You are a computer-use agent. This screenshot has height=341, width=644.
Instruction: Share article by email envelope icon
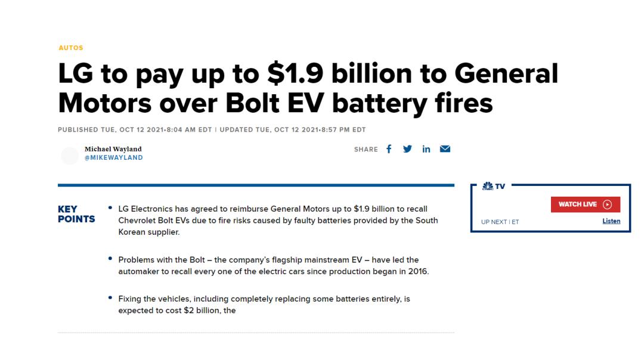(445, 148)
